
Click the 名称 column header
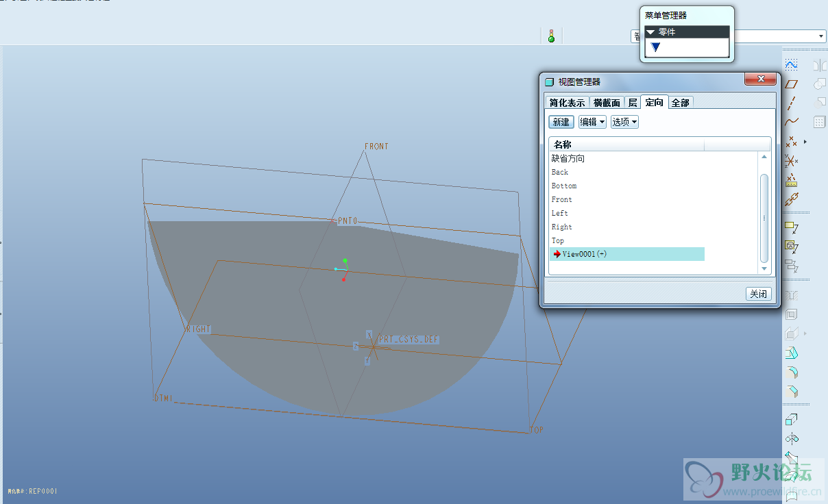click(627, 144)
